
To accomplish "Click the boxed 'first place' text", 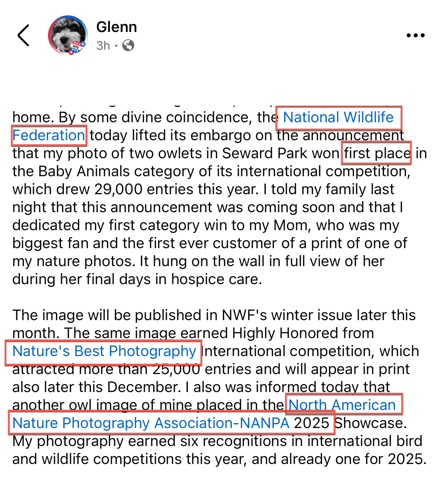I will (x=377, y=153).
